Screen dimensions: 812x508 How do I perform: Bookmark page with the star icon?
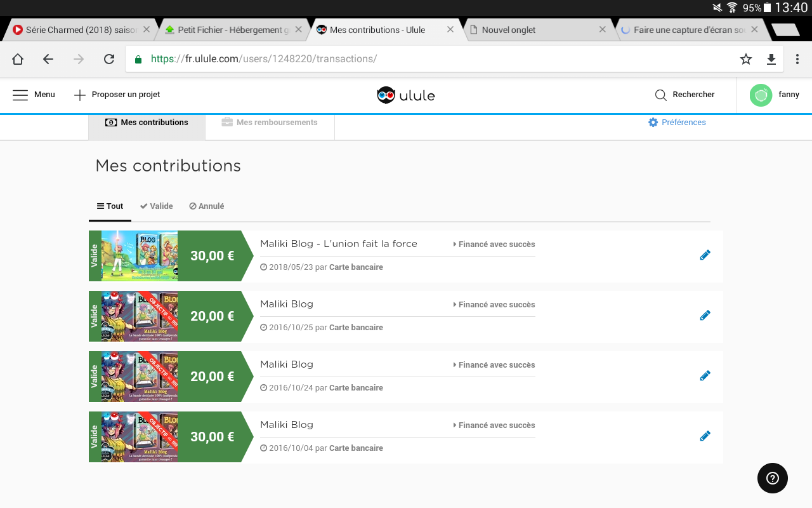[745, 59]
